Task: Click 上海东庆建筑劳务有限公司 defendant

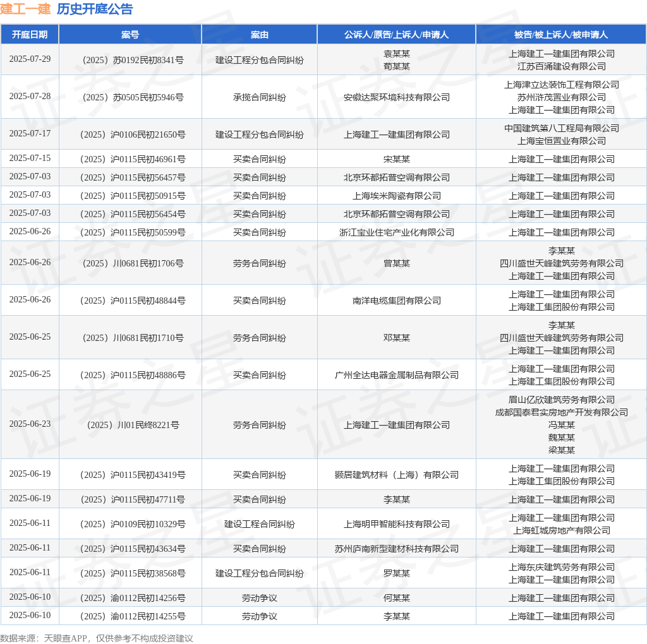Action: pyautogui.click(x=561, y=567)
